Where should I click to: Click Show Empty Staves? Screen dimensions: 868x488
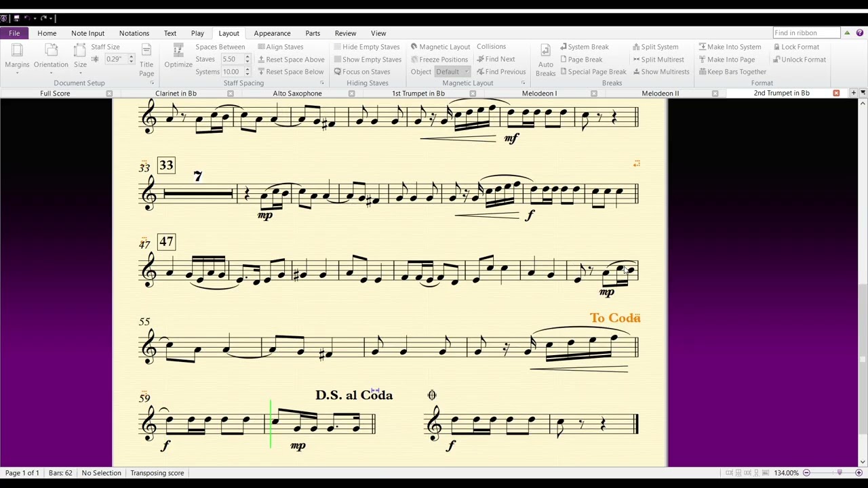367,60
